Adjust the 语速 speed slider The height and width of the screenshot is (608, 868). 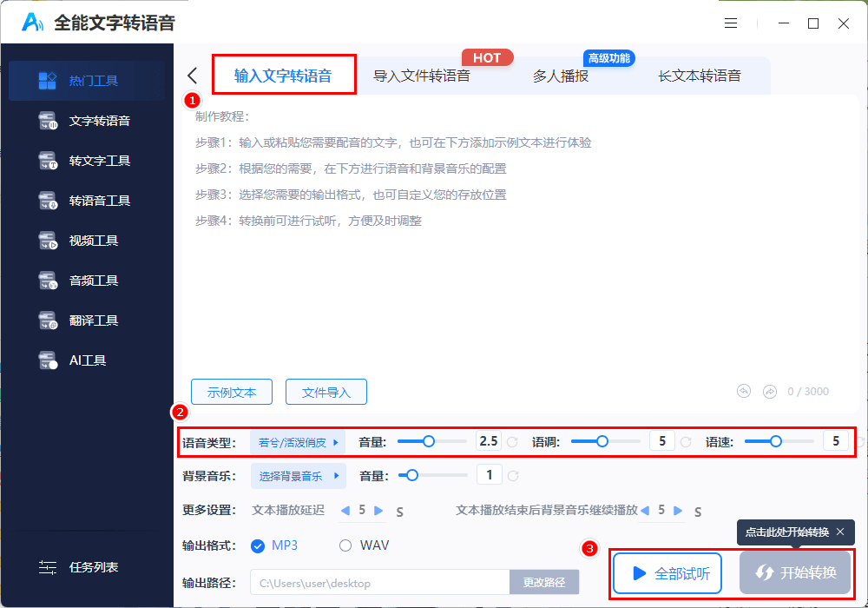(779, 441)
